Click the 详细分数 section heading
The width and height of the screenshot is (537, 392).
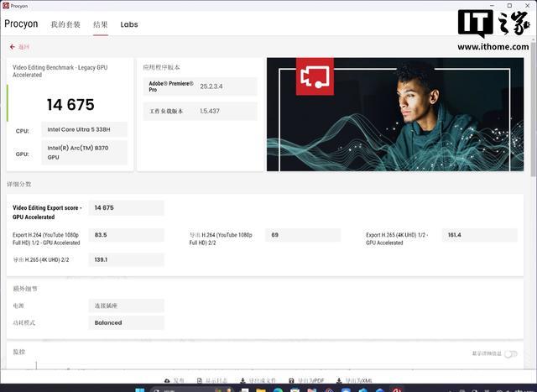19,185
